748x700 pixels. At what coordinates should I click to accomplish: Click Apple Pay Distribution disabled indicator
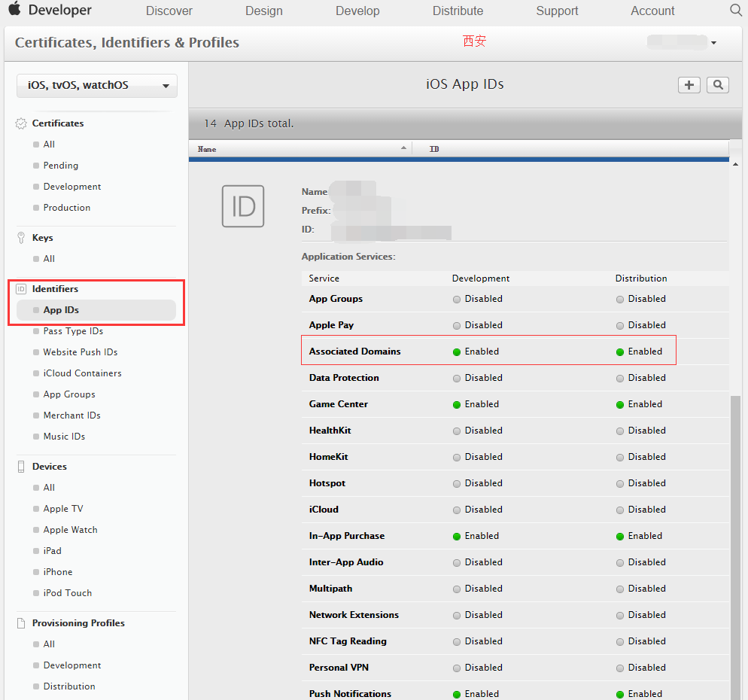[x=620, y=325]
